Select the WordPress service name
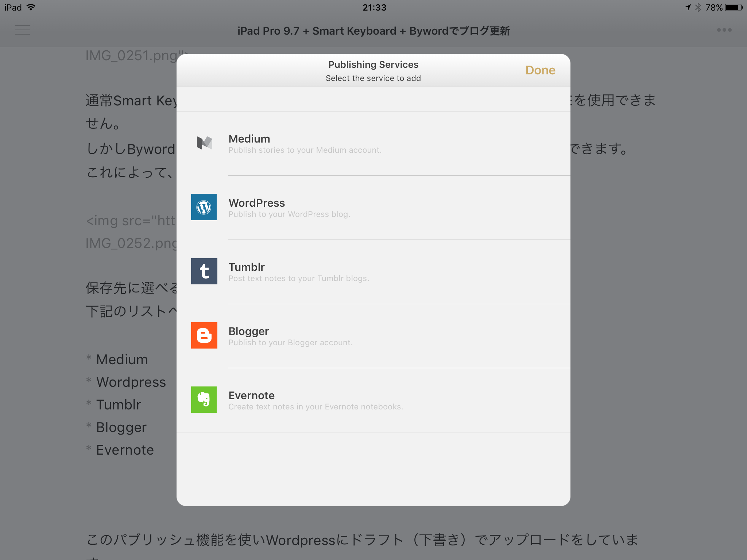The height and width of the screenshot is (560, 747). [x=257, y=203]
